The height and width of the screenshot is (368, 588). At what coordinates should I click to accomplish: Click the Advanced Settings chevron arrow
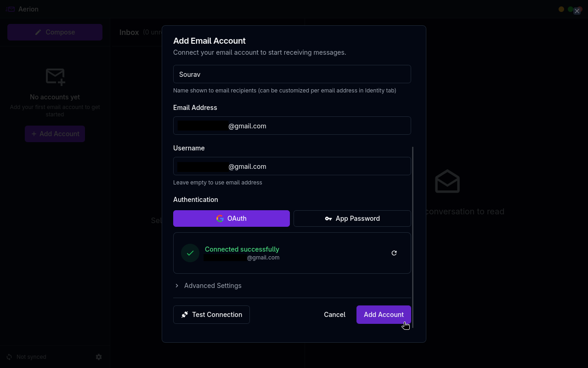point(177,286)
